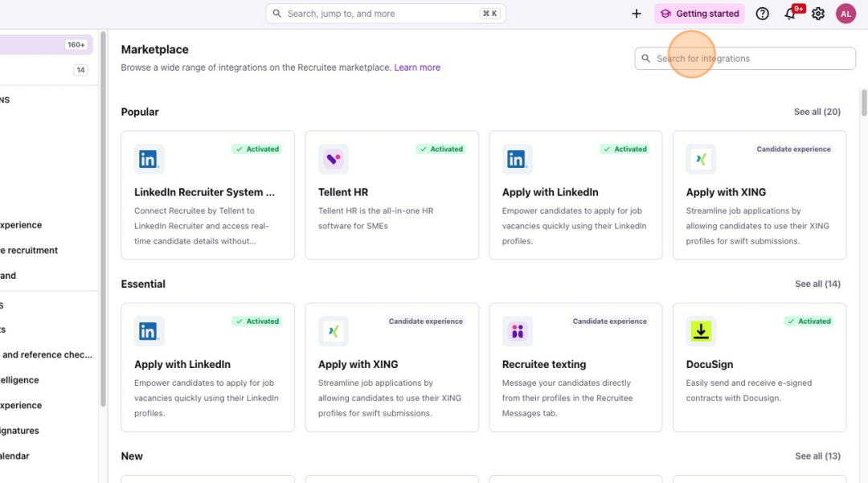Select the sidebar item showing 160+
The width and height of the screenshot is (868, 483).
(x=47, y=45)
